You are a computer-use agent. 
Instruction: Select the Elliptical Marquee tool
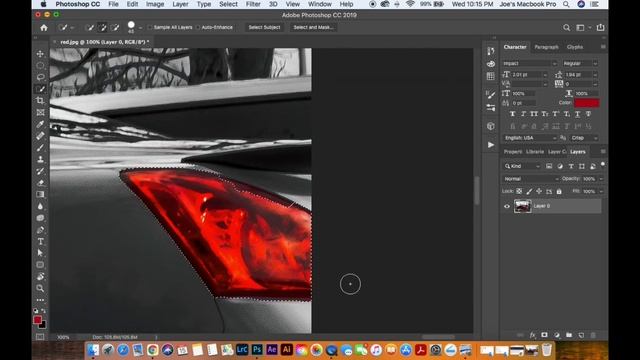click(40, 66)
